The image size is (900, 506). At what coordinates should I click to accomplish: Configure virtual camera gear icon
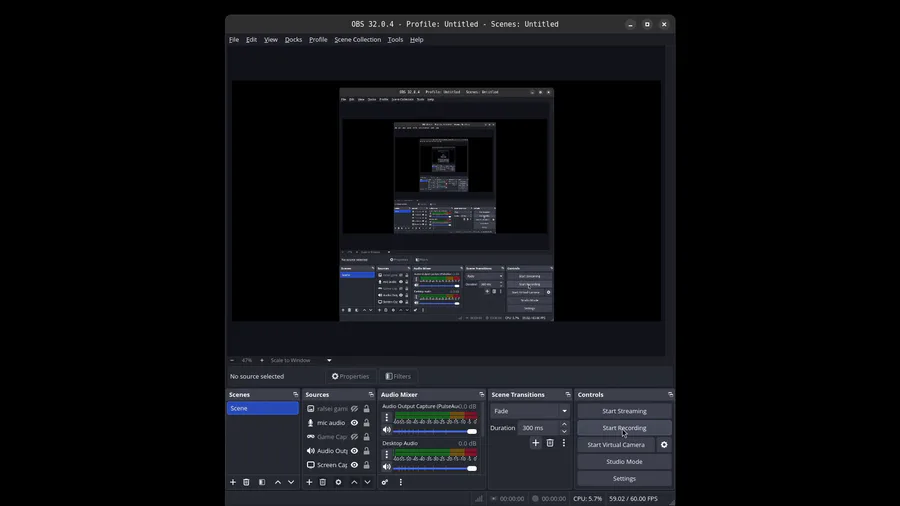pyautogui.click(x=664, y=445)
